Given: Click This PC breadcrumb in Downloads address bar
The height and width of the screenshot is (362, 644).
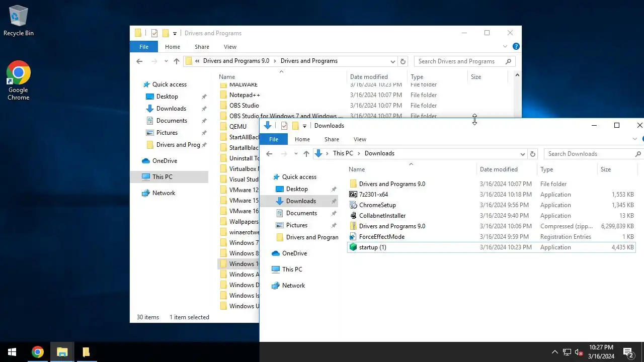Looking at the screenshot, I should (343, 154).
